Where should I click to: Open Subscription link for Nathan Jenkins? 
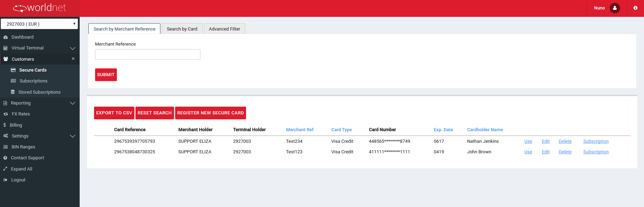(x=596, y=141)
